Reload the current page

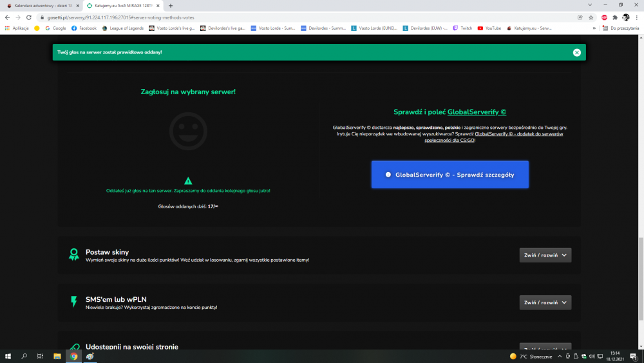(x=29, y=17)
